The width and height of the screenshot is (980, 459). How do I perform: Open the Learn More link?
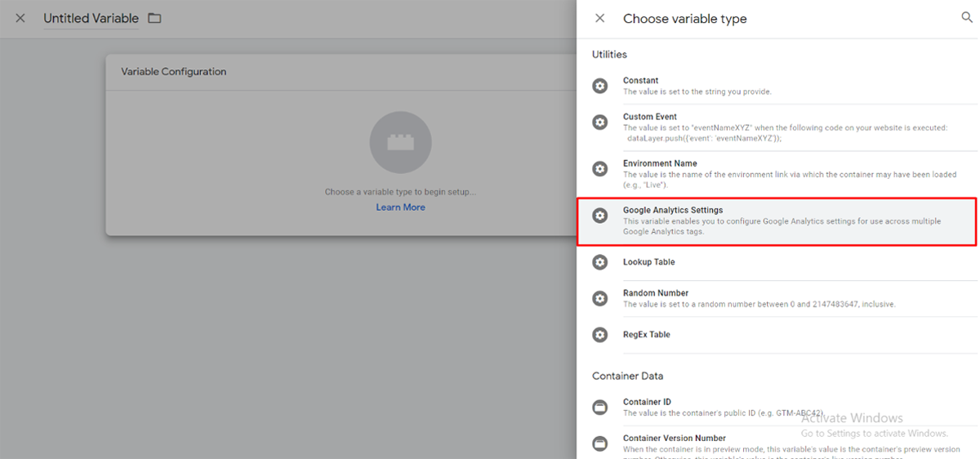(x=400, y=207)
